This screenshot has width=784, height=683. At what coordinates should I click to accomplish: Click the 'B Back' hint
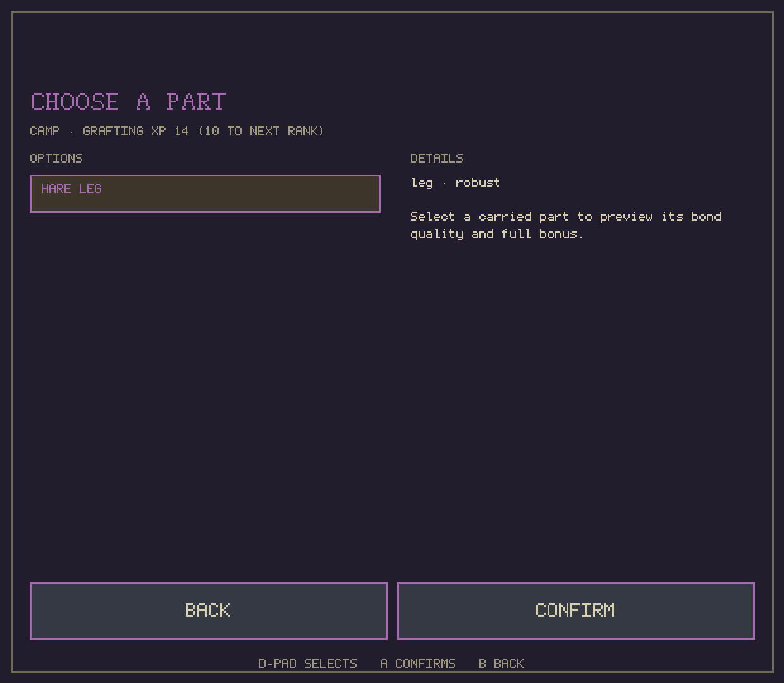[501, 663]
